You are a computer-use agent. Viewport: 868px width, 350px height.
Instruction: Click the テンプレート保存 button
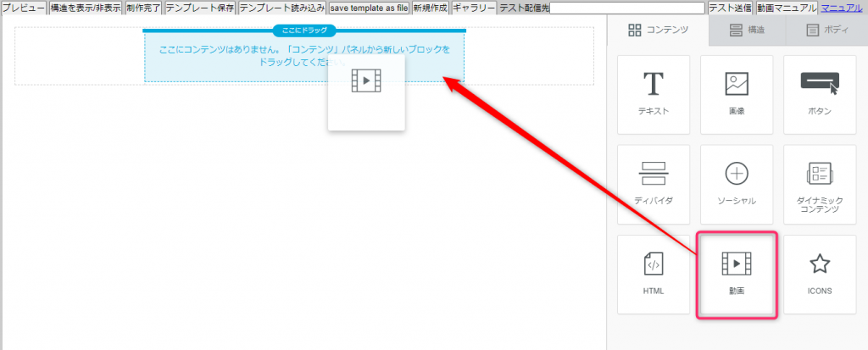pyautogui.click(x=200, y=8)
